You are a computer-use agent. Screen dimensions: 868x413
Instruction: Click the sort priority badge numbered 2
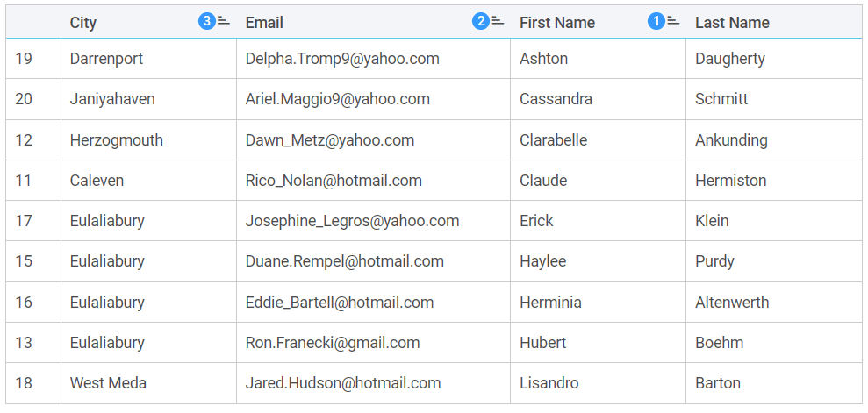(480, 22)
